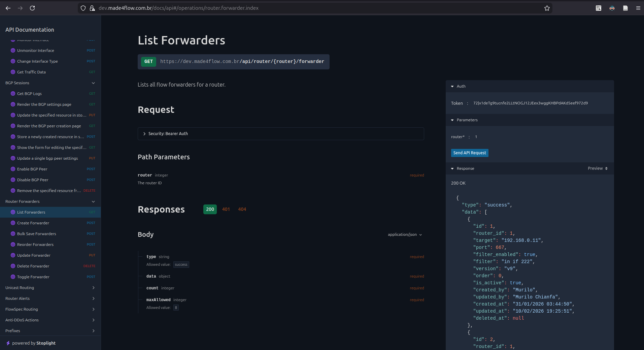Reload the page

click(x=32, y=8)
